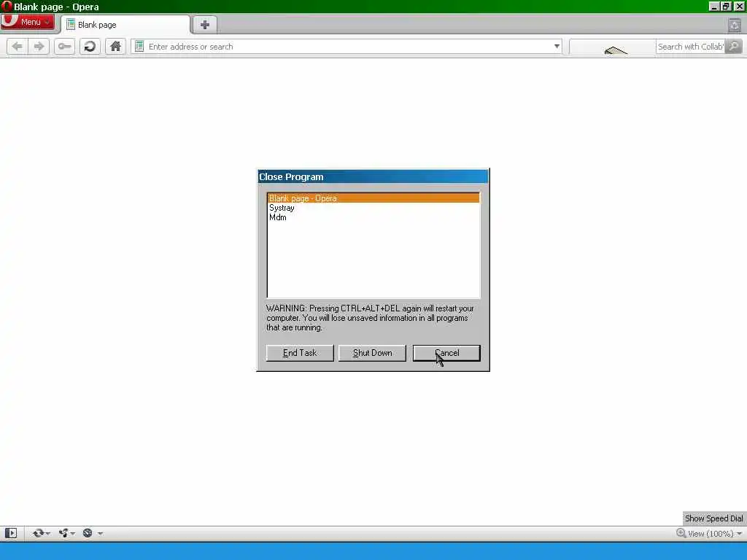Image resolution: width=747 pixels, height=560 pixels.
Task: Close the Opera window
Action: pos(739,7)
